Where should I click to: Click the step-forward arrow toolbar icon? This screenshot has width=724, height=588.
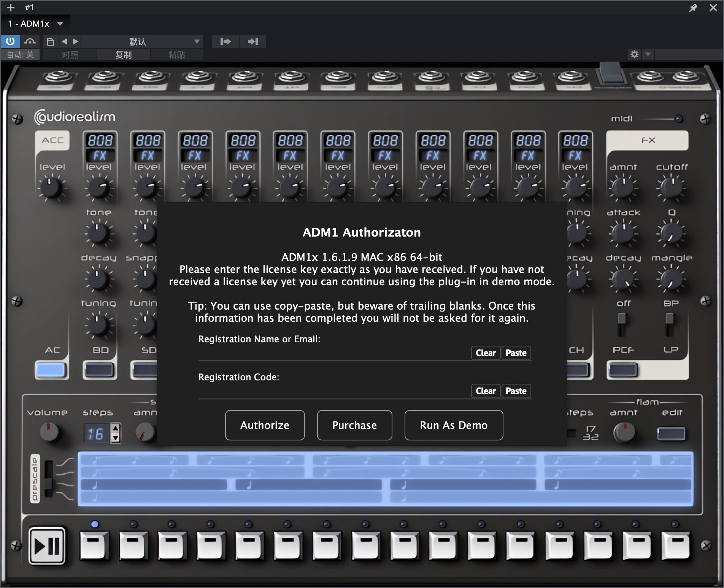tap(225, 41)
